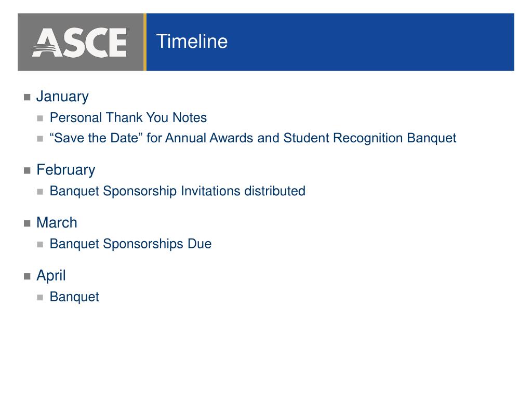Select the Banquet item under April
This screenshot has width=532, height=399.
pos(74,297)
